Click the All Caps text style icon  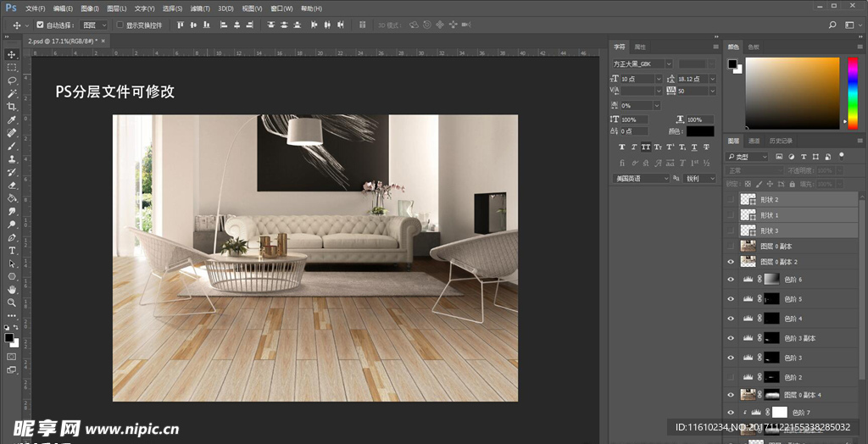(x=645, y=147)
